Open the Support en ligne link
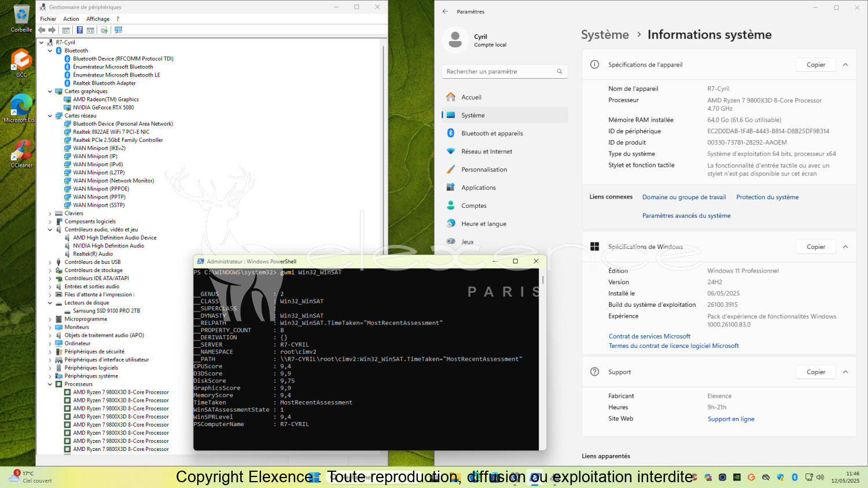This screenshot has height=488, width=868. (x=731, y=419)
